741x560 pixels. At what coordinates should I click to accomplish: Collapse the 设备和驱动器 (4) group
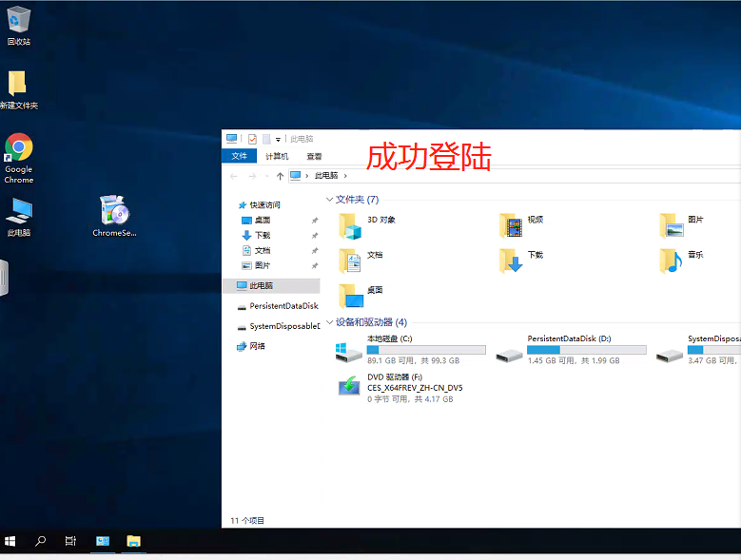coord(329,322)
